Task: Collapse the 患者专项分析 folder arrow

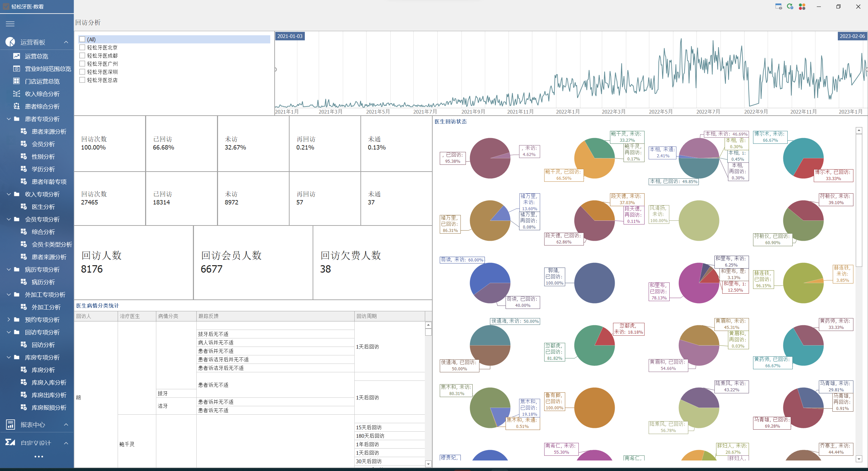Action: click(x=9, y=119)
